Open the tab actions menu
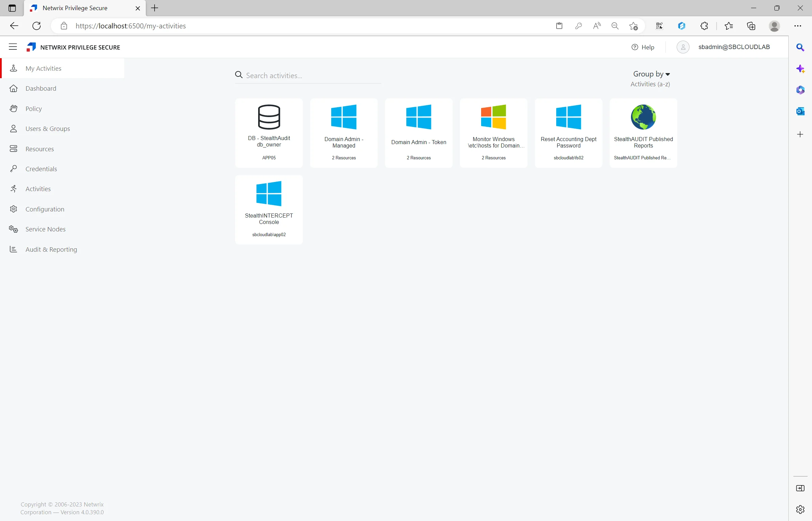 click(x=12, y=8)
